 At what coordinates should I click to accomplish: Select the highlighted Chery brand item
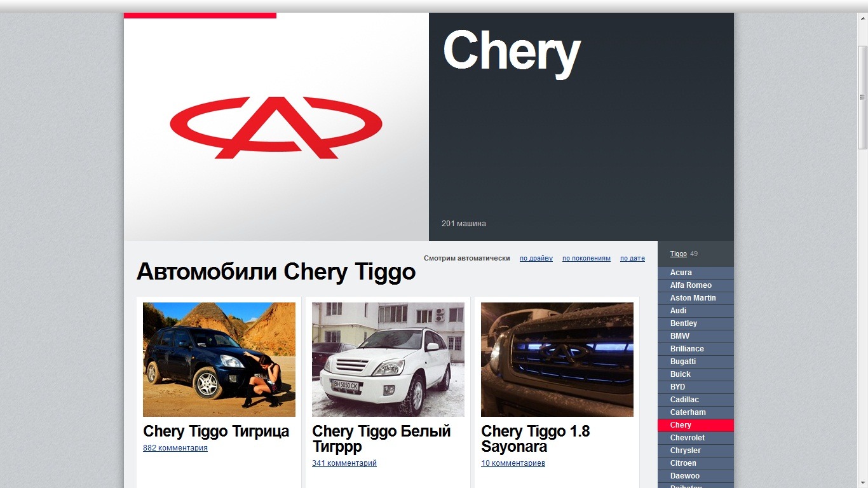pos(696,425)
